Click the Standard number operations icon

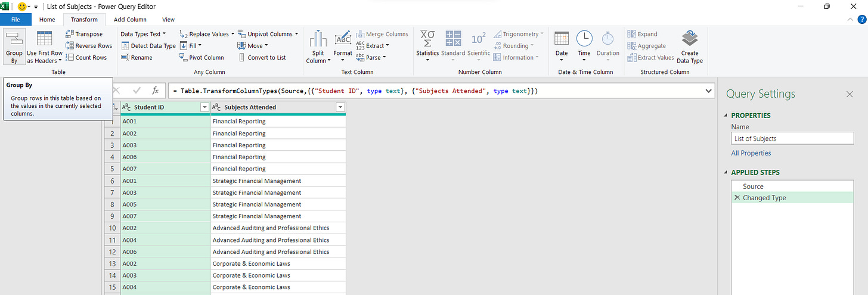[453, 39]
